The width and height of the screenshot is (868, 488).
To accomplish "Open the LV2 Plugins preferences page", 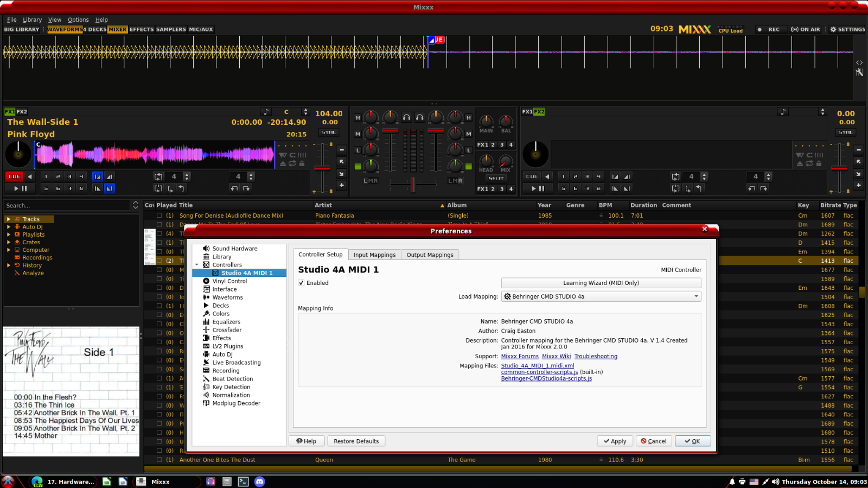I will tap(227, 346).
